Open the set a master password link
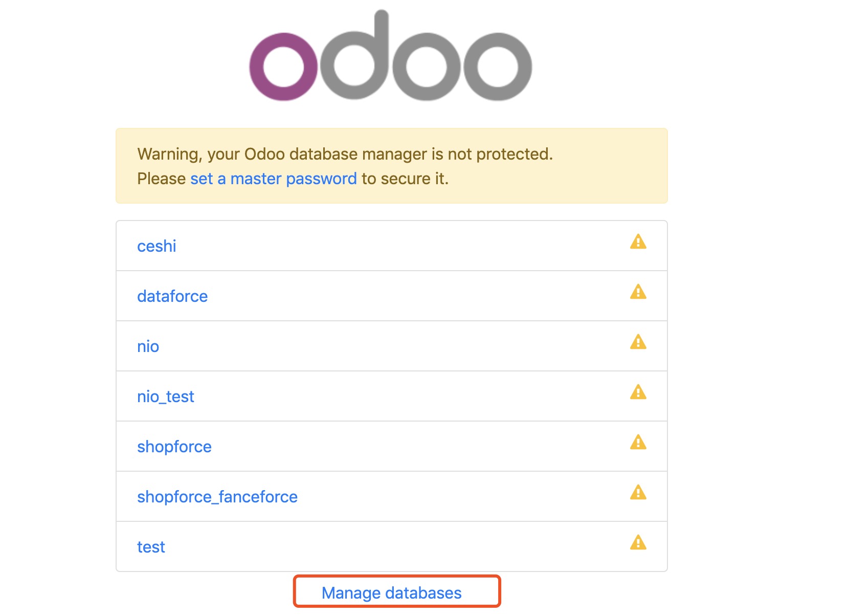This screenshot has width=849, height=616. 273,179
